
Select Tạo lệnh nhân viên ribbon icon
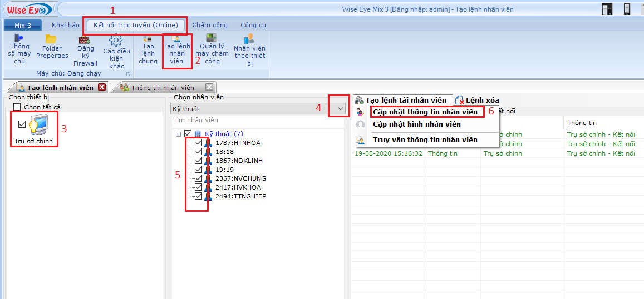tap(177, 50)
